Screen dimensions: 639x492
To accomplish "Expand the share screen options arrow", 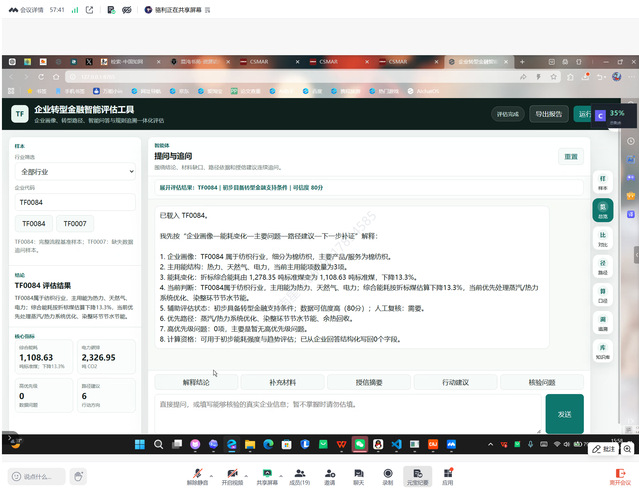I will point(281,476).
